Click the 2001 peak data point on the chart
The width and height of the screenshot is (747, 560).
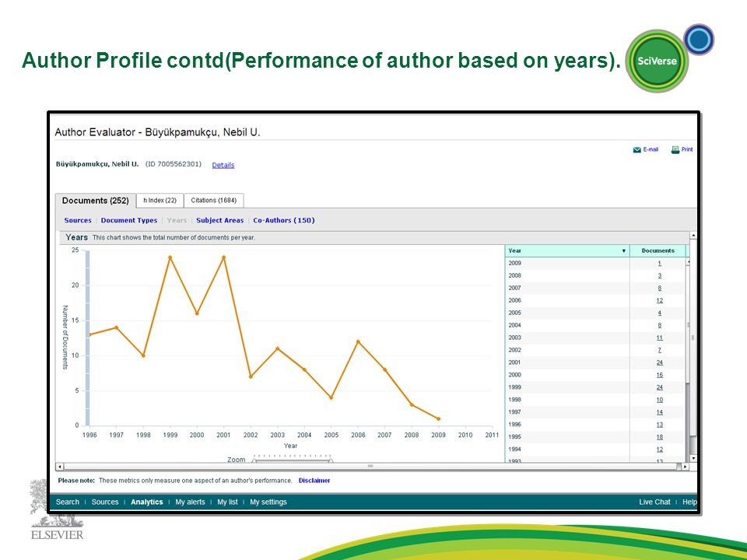pyautogui.click(x=224, y=257)
